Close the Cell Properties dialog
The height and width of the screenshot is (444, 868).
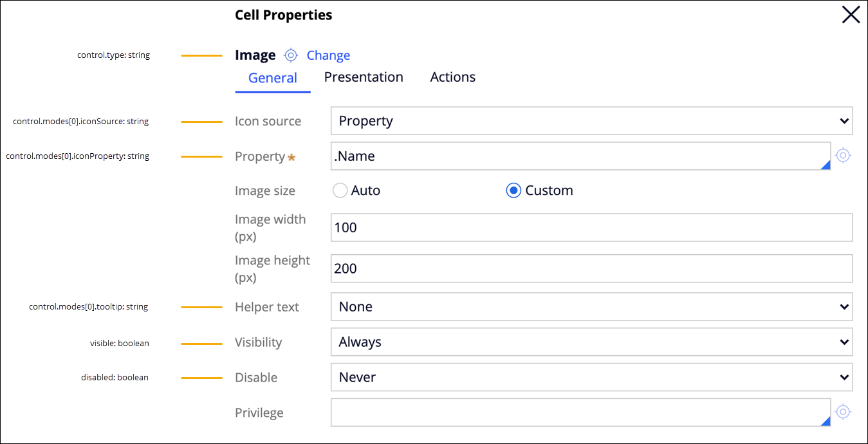851,15
